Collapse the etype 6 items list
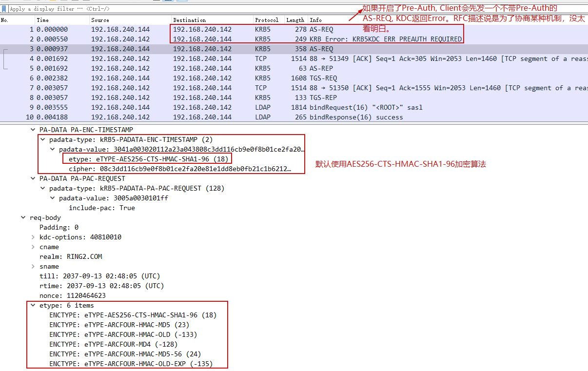This screenshot has height=371, width=588. (33, 305)
